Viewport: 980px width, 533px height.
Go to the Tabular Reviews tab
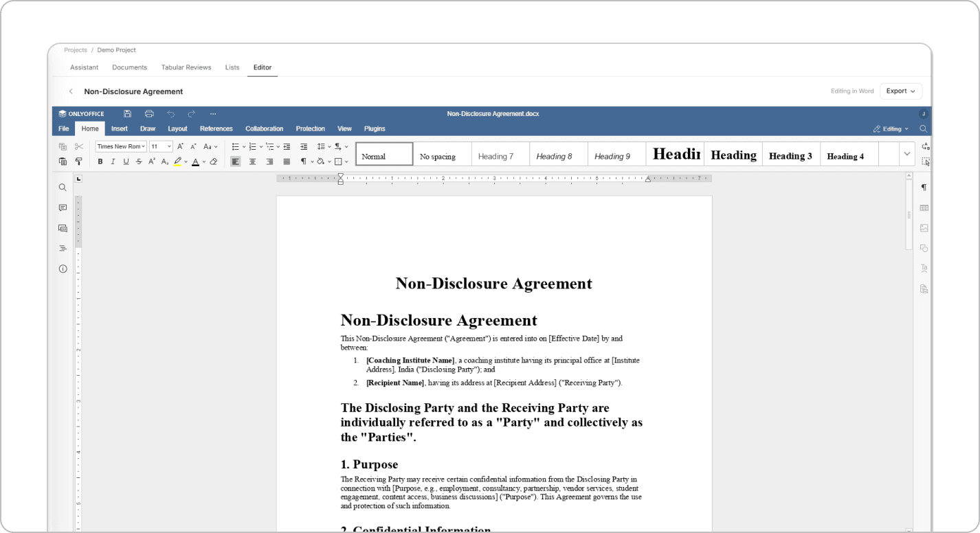186,67
